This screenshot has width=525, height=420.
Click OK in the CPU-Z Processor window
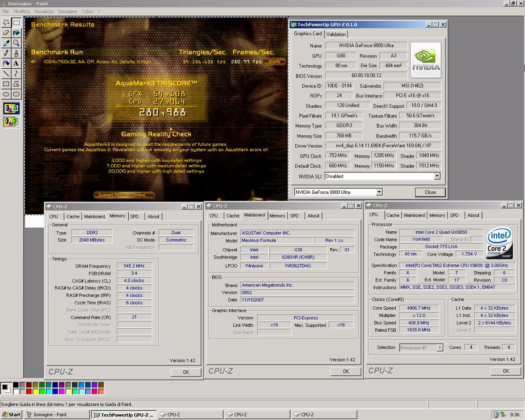[506, 371]
